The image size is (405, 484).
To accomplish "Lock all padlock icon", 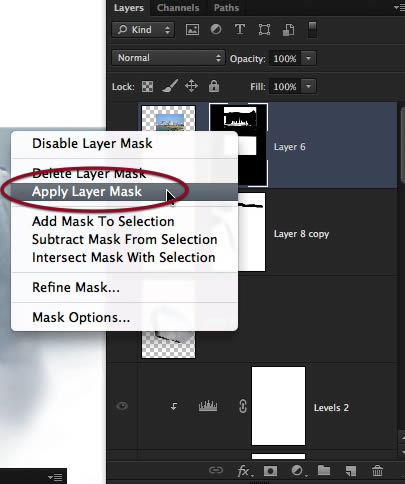I will [x=214, y=86].
